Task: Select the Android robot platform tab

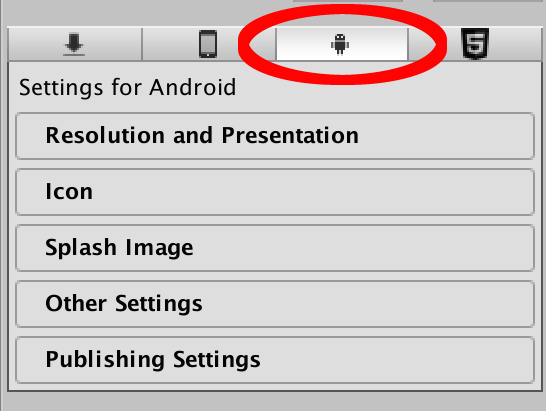Action: (x=342, y=44)
